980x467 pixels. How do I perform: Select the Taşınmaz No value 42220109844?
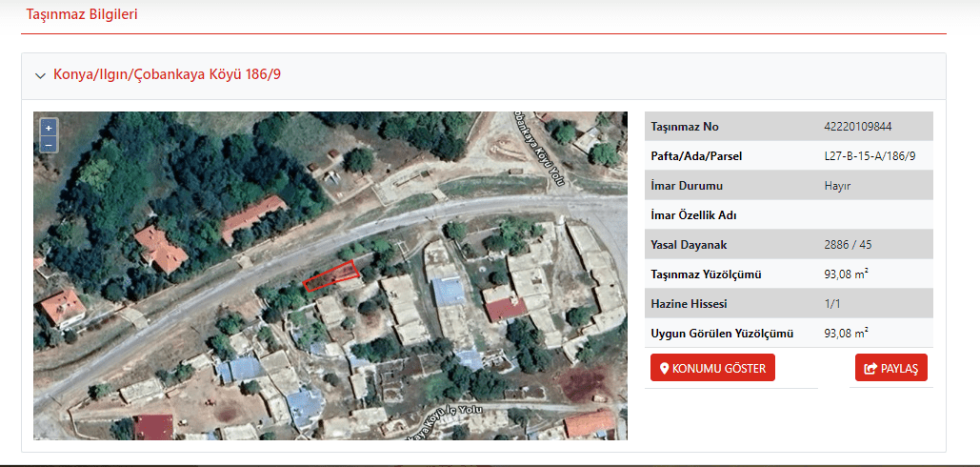[x=857, y=127]
